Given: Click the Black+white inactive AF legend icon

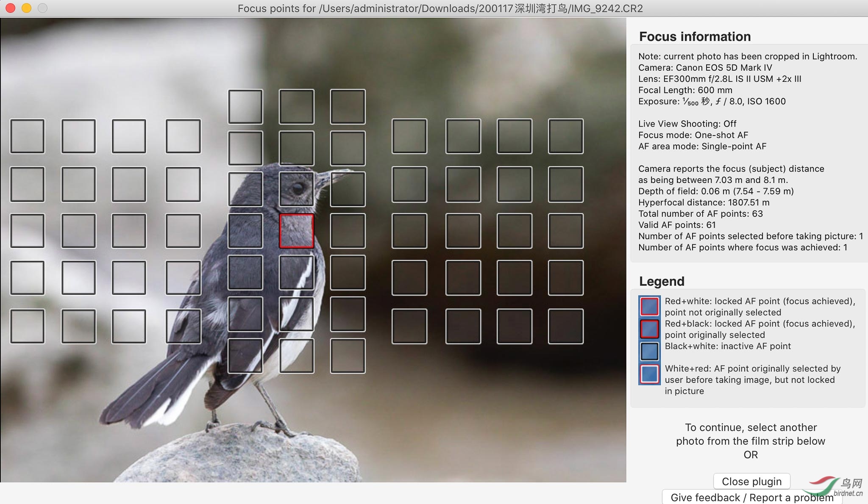Looking at the screenshot, I should (x=649, y=351).
